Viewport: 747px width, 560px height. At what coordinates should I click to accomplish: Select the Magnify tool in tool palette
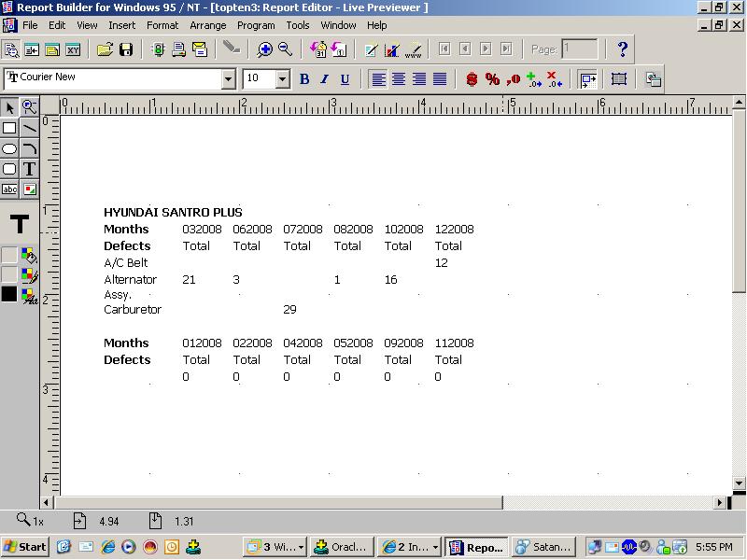tap(29, 107)
